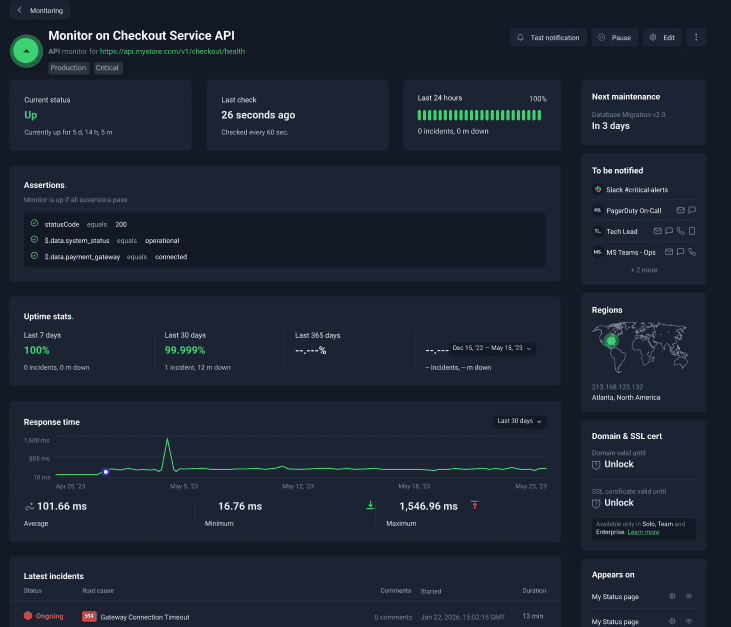This screenshot has width=731, height=627.
Task: Click the chat icon for MS Teams - Ops
Action: [x=678, y=252]
